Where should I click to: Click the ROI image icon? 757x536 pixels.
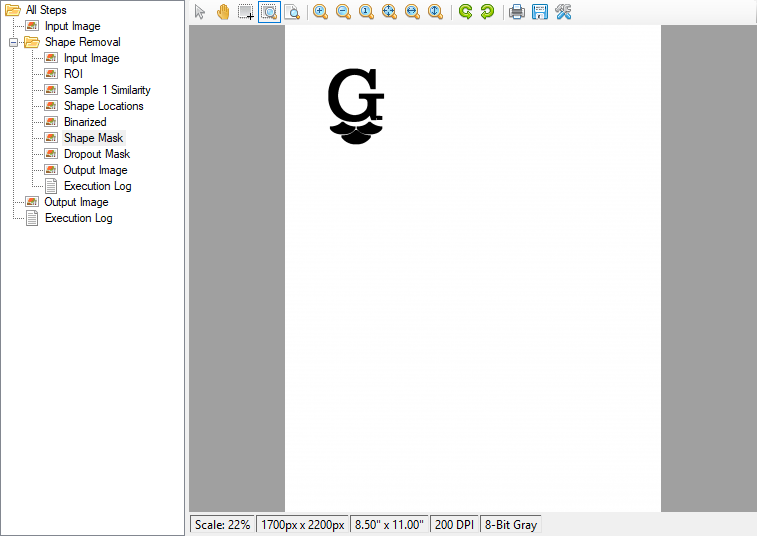(x=51, y=74)
